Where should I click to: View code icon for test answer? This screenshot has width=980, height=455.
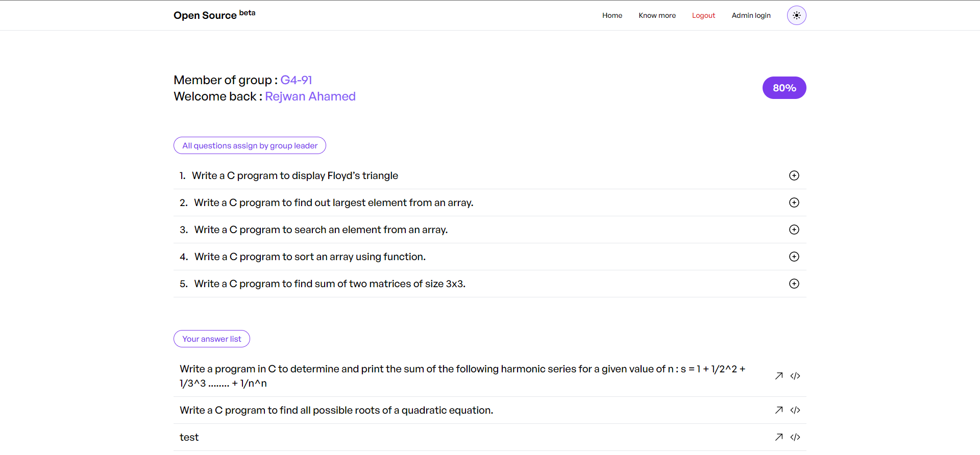click(795, 437)
